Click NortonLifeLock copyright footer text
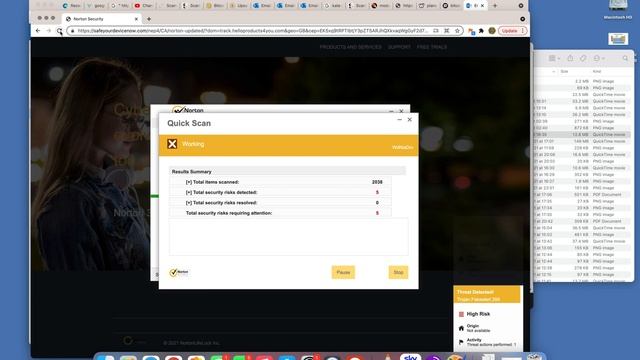 click(x=191, y=343)
